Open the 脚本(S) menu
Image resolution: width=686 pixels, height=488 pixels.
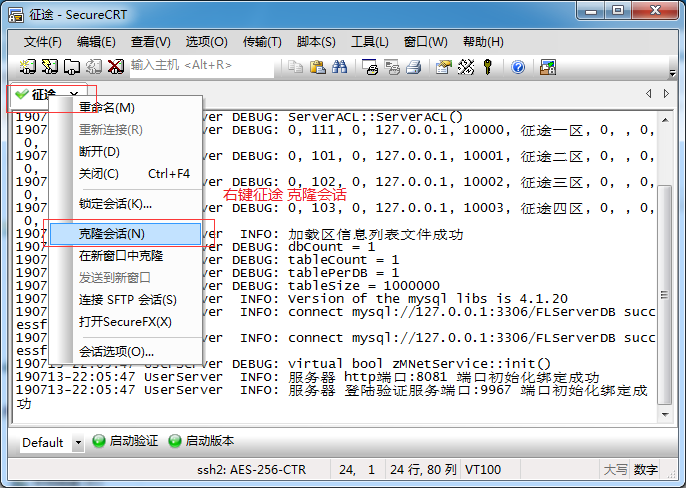click(x=316, y=42)
